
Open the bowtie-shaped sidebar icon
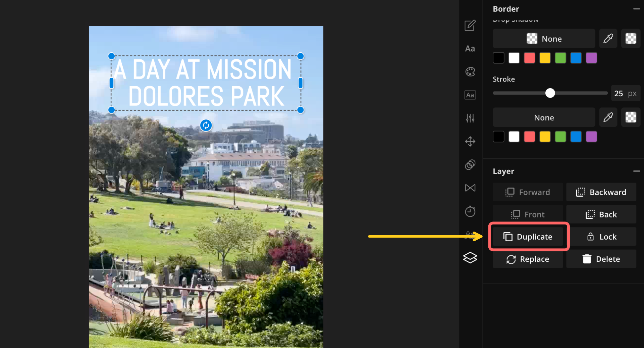click(470, 188)
